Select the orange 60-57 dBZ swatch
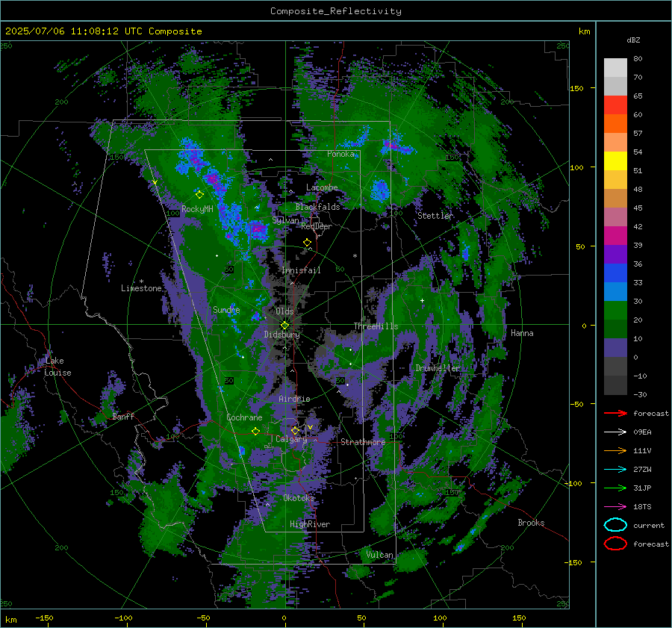The width and height of the screenshot is (672, 628). tap(615, 124)
